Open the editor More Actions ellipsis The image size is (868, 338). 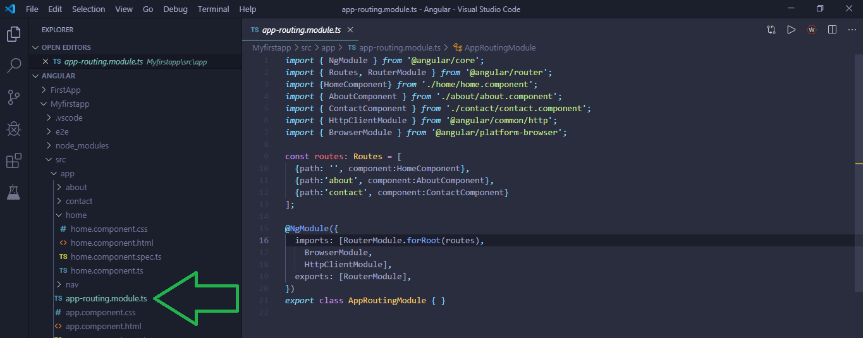[x=852, y=30]
